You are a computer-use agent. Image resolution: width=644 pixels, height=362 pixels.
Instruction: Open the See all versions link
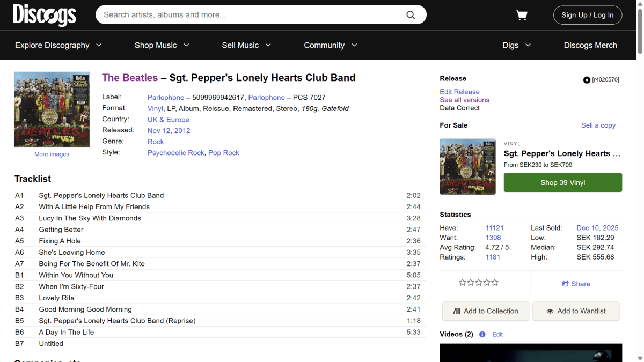[x=465, y=100]
